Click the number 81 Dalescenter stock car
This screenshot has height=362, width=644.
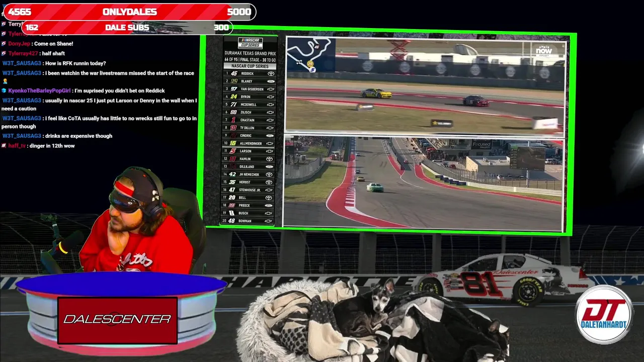point(503,280)
